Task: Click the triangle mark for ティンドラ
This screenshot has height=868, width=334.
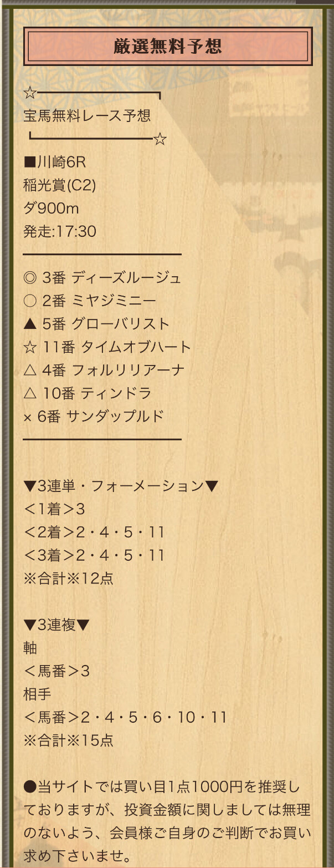Action: (30, 393)
